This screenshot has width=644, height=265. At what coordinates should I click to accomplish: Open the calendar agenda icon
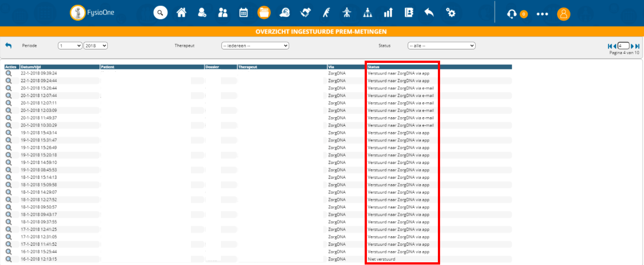click(x=243, y=13)
